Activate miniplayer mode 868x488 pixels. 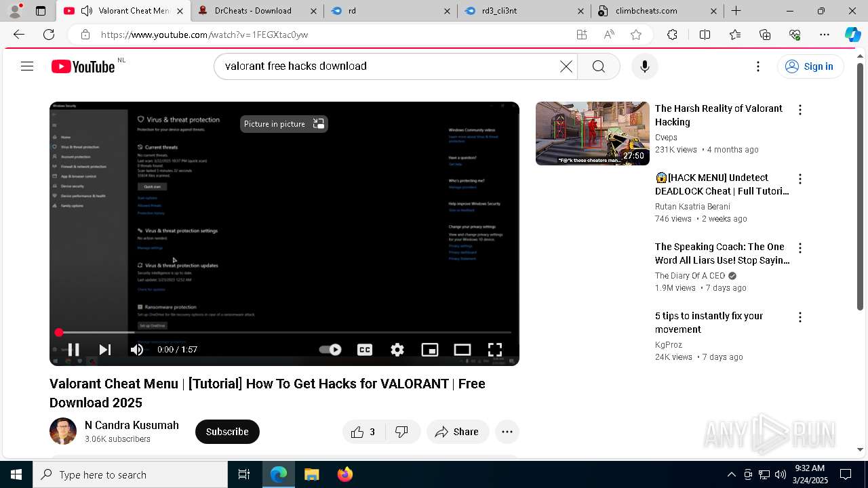point(430,350)
